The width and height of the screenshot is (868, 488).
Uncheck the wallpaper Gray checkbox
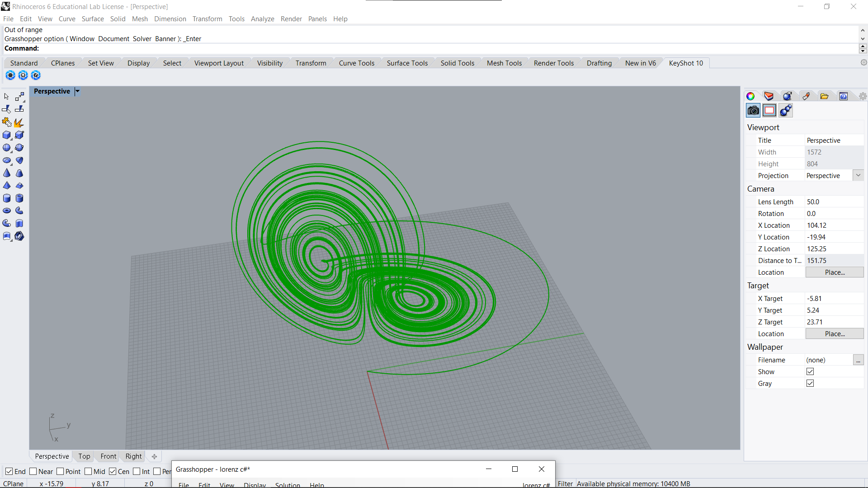[x=810, y=383]
